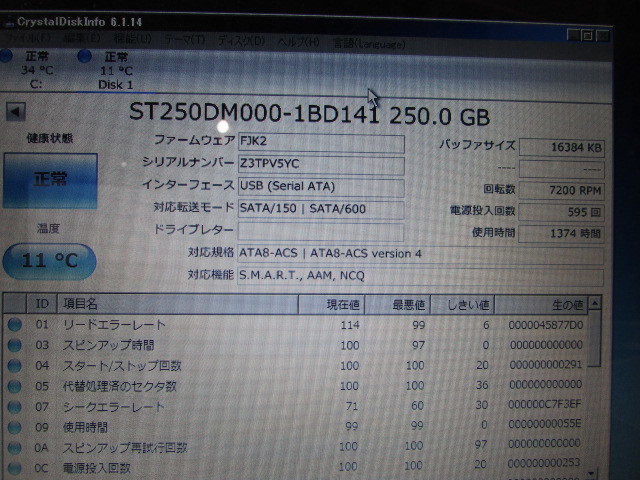
Task: Click the SMART list vertical scrollbar thumb
Action: tap(595, 339)
